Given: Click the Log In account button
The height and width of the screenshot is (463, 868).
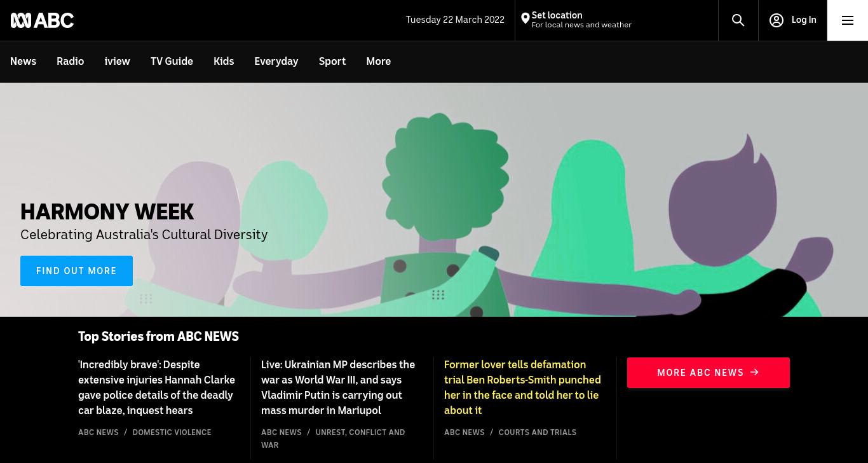Looking at the screenshot, I should [792, 20].
